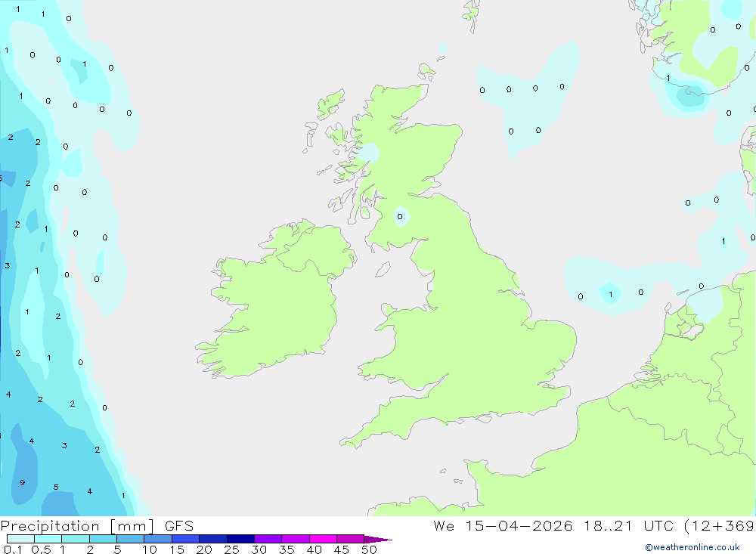Choose the 20–25 mm navy legend swatch

coord(212,539)
